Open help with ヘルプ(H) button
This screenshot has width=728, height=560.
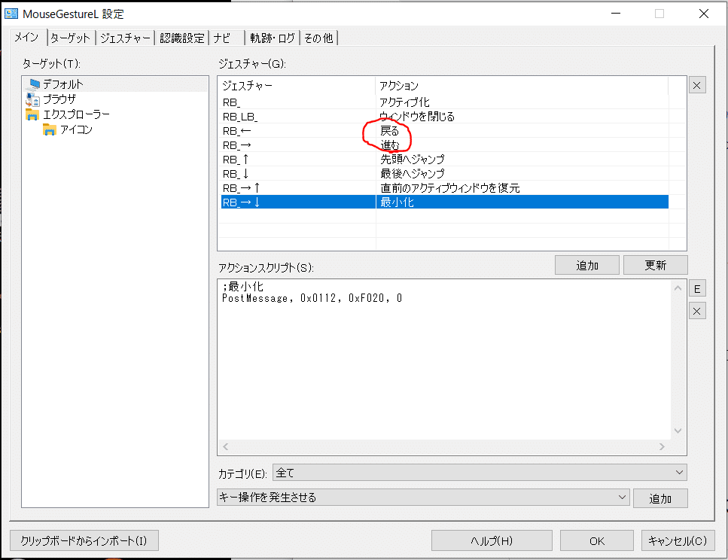[x=492, y=541]
